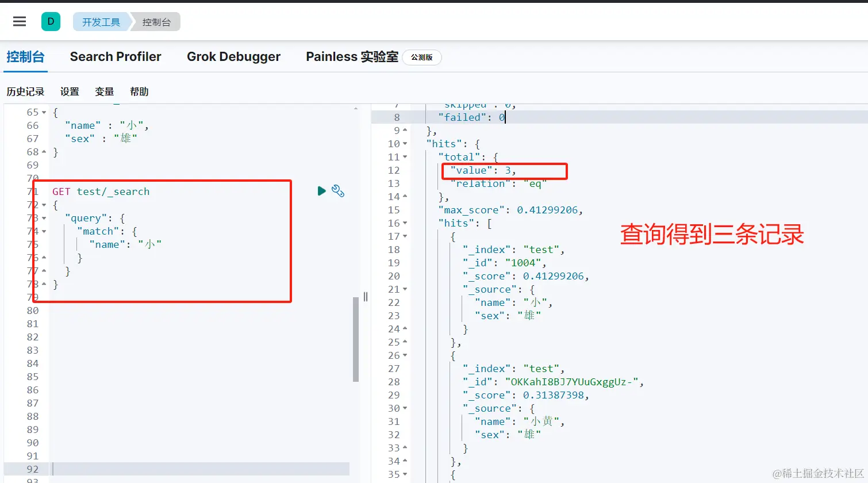Click the editor vertical scrollbar thumb
The height and width of the screenshot is (483, 868).
[x=356, y=339]
